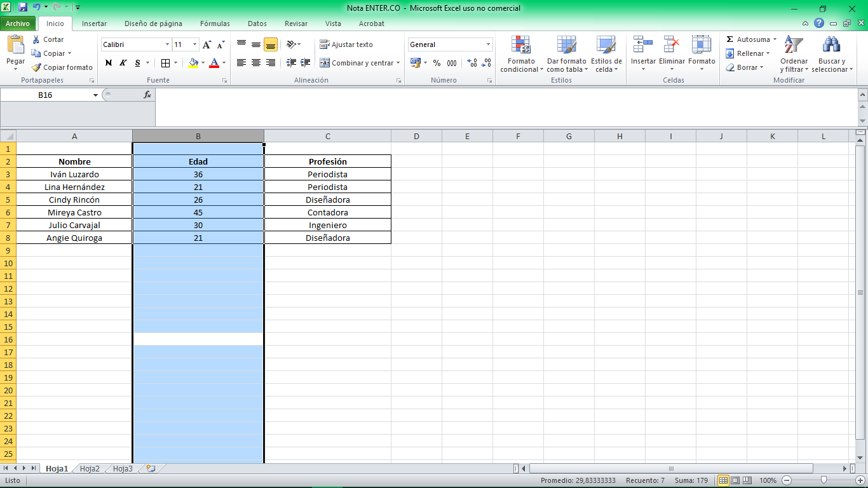
Task: Open the font name Calibri dropdown
Action: coord(167,44)
